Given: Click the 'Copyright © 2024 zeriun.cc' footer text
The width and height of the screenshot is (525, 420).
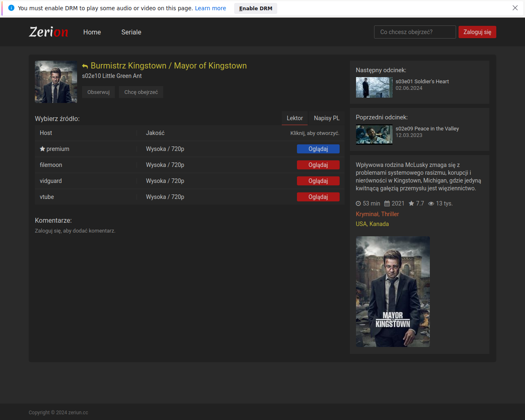Looking at the screenshot, I should 58,413.
